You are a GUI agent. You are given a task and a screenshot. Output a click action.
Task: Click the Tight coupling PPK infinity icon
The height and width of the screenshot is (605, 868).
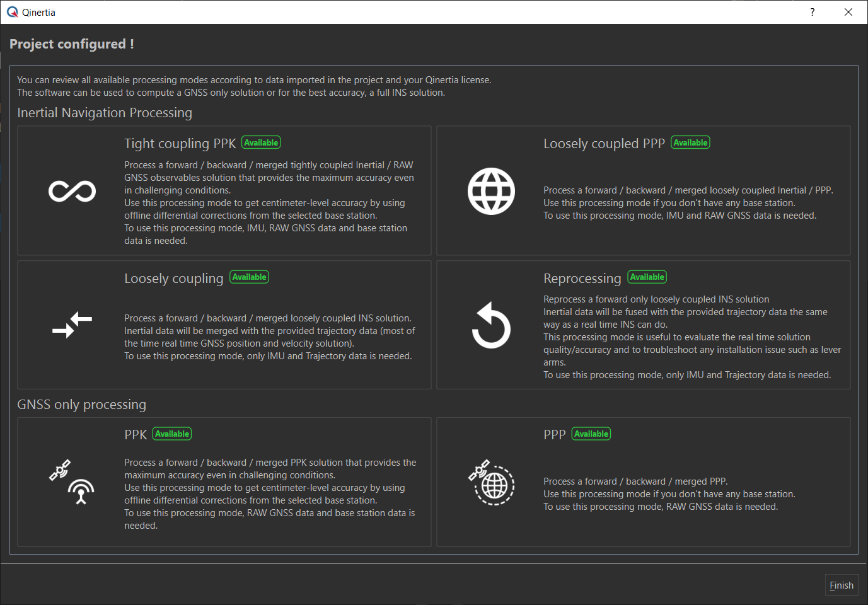tap(72, 191)
